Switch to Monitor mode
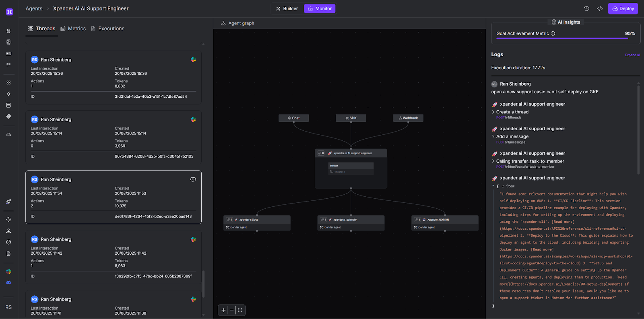Image resolution: width=644 pixels, height=319 pixels. [320, 8]
